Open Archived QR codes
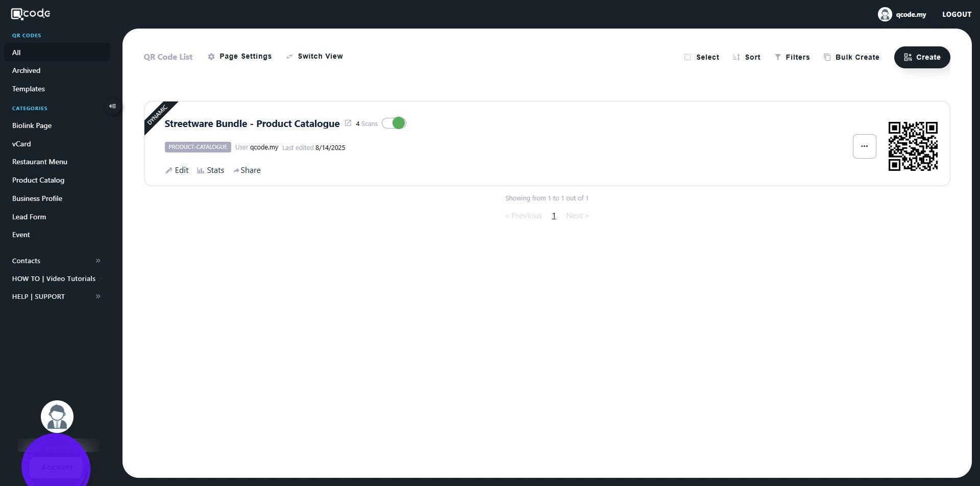This screenshot has width=980, height=486. click(x=27, y=71)
